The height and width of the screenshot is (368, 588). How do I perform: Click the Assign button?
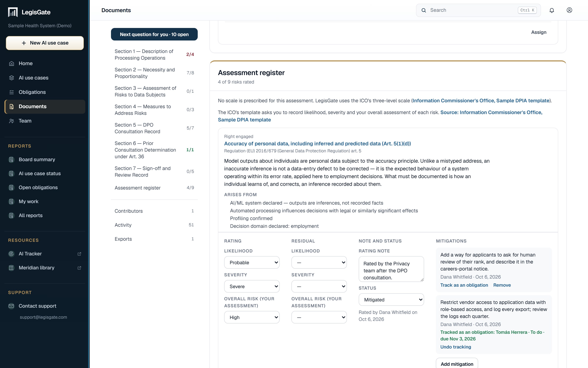click(x=539, y=32)
